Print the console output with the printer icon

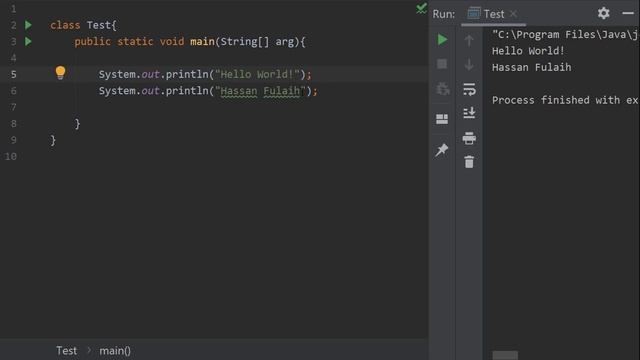click(469, 138)
